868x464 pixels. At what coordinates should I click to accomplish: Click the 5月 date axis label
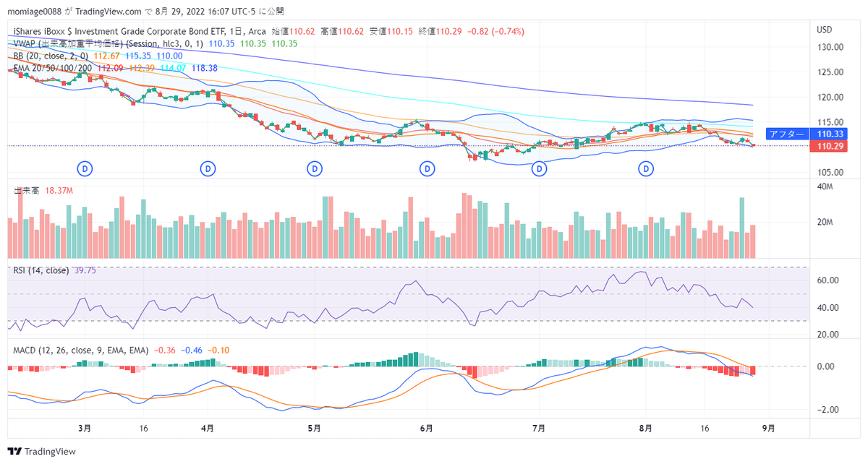[314, 428]
